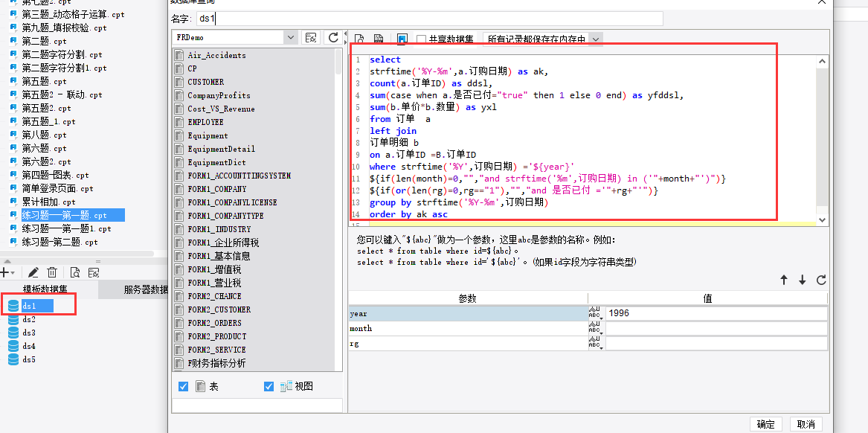Image resolution: width=868 pixels, height=433 pixels.
Task: Delete dataset using the trash icon
Action: (x=52, y=273)
